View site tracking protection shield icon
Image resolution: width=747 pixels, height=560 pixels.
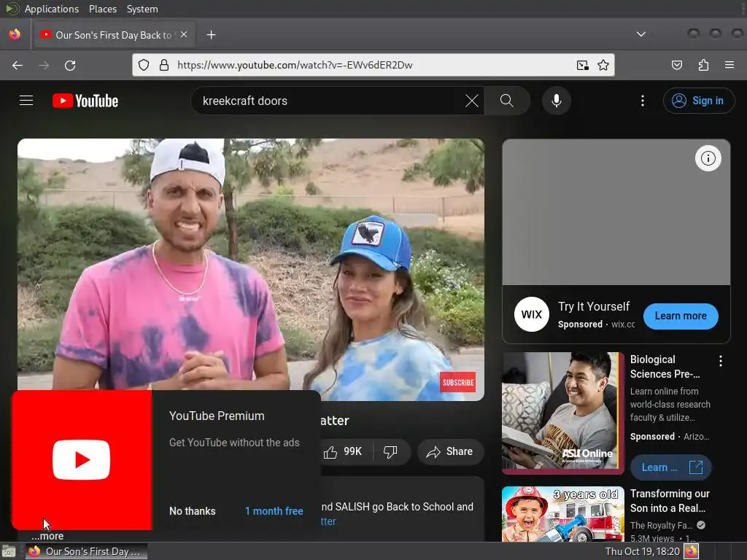click(x=144, y=65)
